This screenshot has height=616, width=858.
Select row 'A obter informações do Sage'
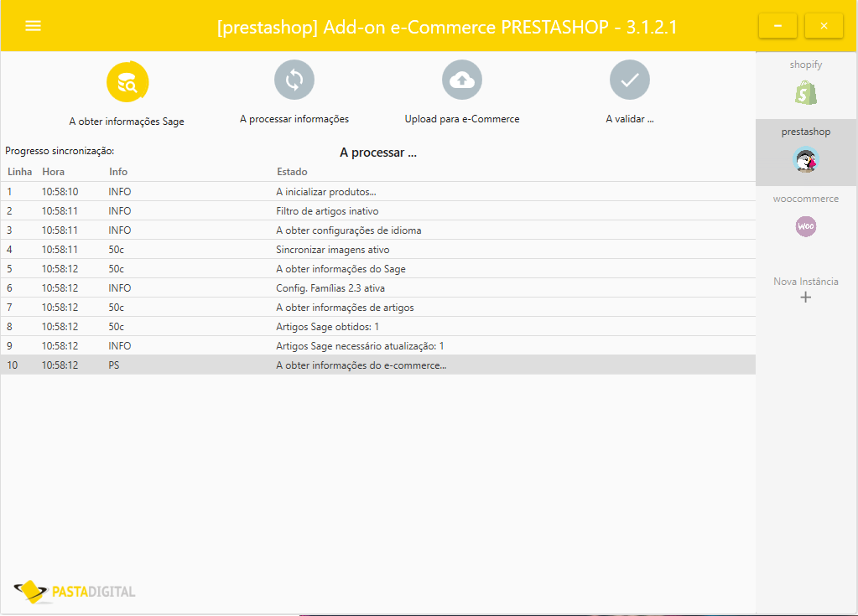(x=378, y=269)
